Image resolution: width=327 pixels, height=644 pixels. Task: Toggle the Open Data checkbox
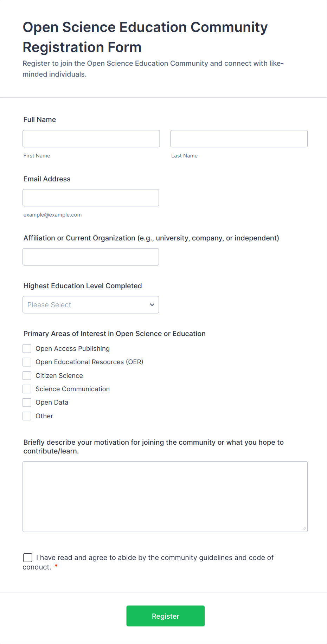[x=27, y=402]
